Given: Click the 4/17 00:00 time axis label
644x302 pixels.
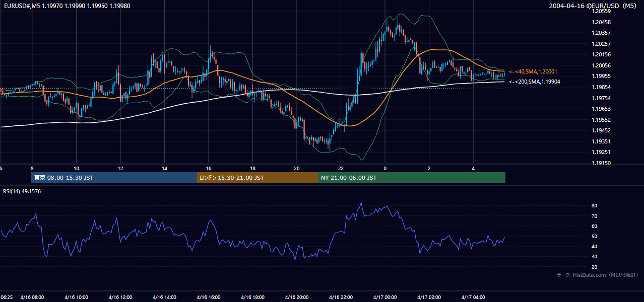Looking at the screenshot, I should [385, 297].
